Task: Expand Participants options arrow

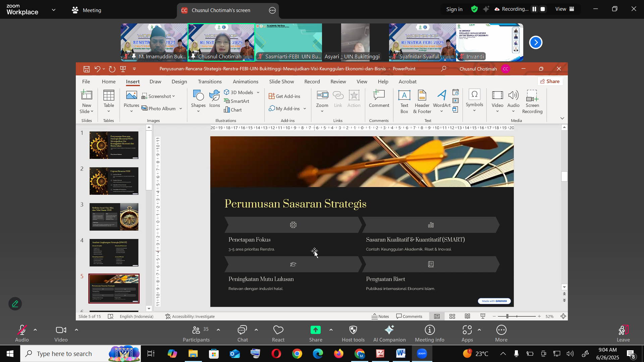Action: 218,330
